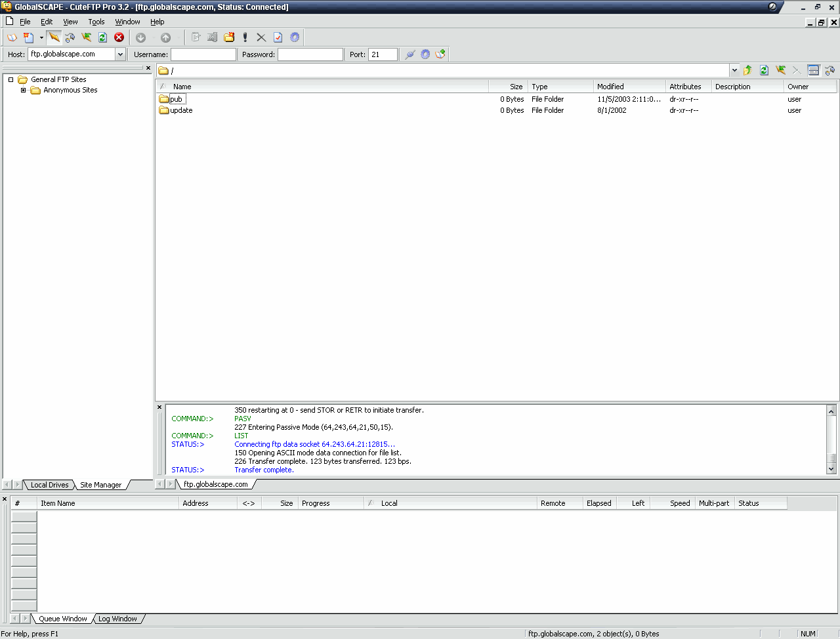
Task: Open the remote path dropdown arrow
Action: 734,70
